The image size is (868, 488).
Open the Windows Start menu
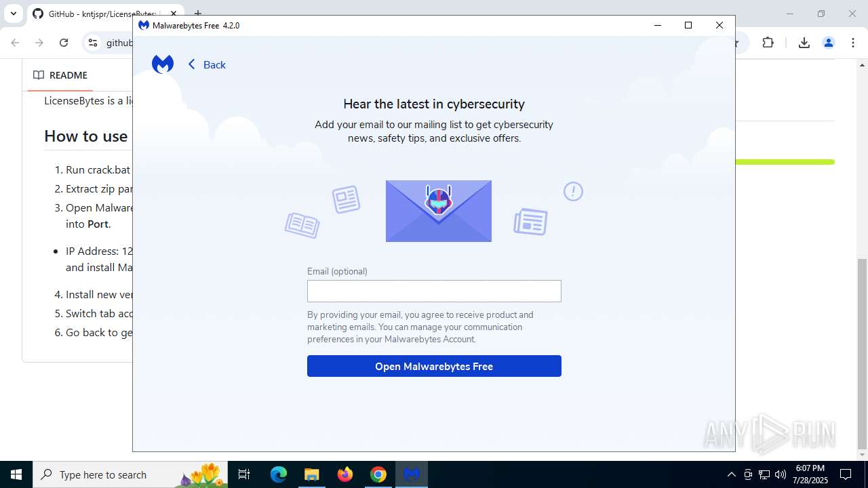pos(16,474)
